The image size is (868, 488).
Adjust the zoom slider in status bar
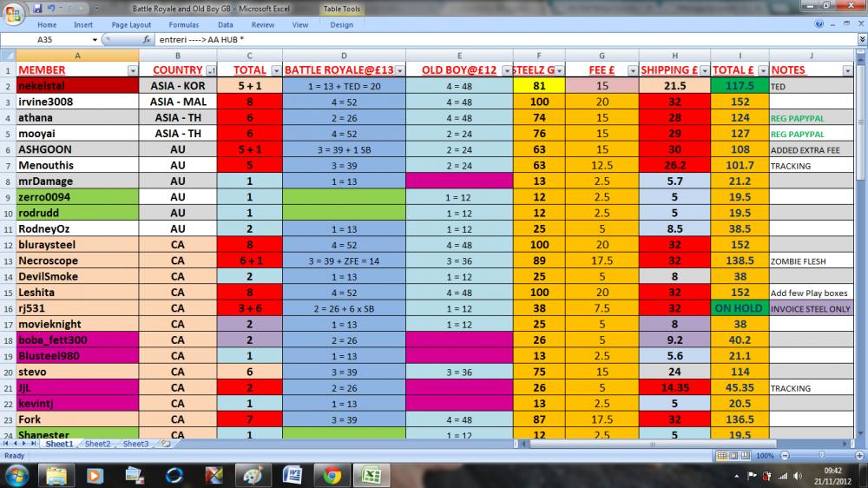821,455
